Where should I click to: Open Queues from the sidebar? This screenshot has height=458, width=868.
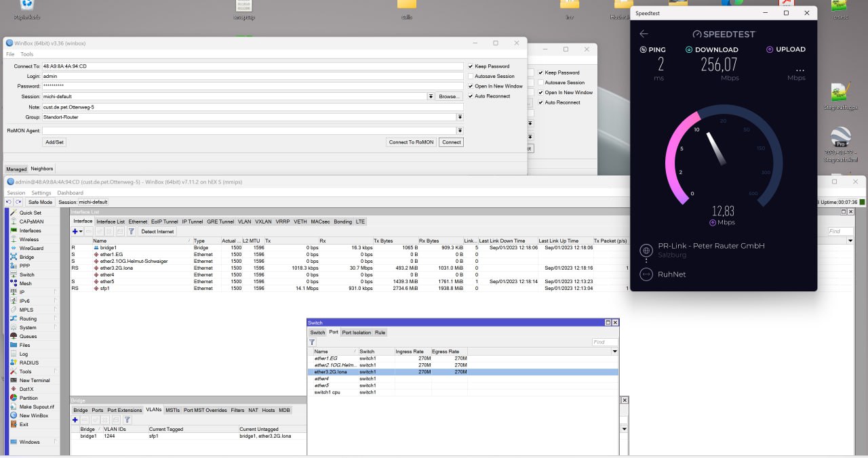28,336
